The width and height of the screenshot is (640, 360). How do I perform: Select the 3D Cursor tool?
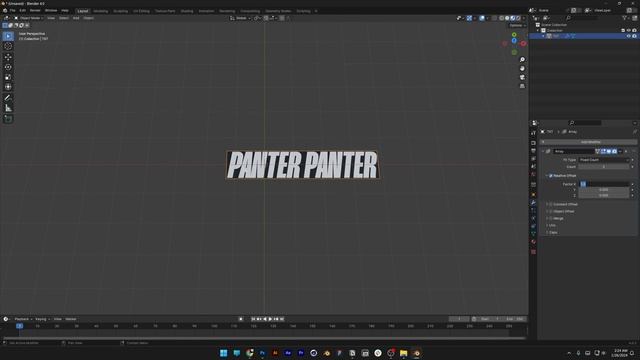(8, 47)
